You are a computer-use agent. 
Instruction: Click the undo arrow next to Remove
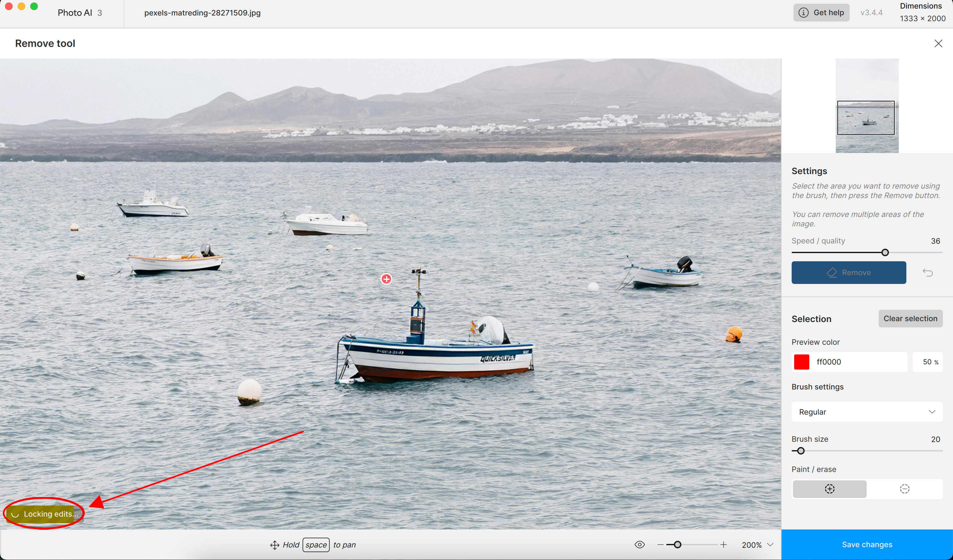(x=927, y=272)
